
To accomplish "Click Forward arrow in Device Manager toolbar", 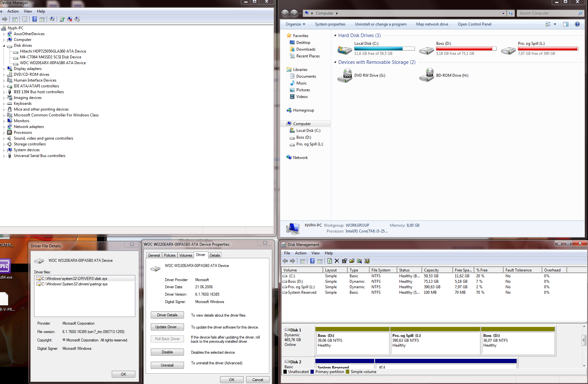I will point(5,19).
